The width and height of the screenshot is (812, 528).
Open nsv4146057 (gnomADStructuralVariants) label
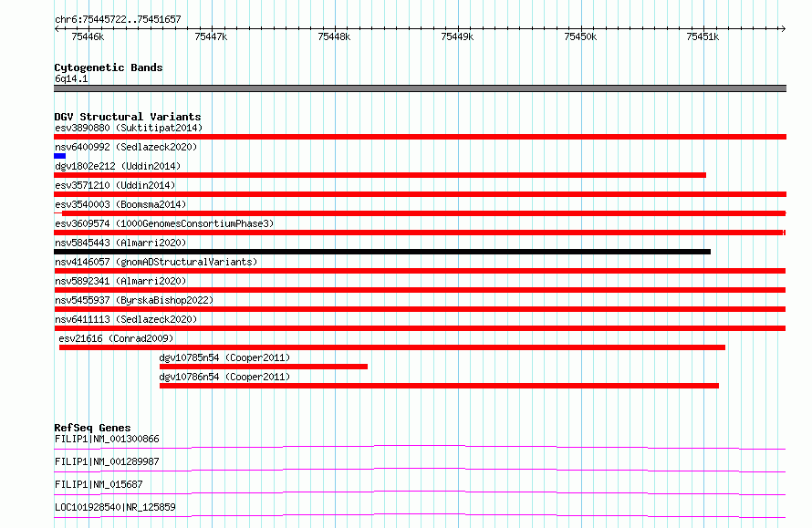click(156, 262)
